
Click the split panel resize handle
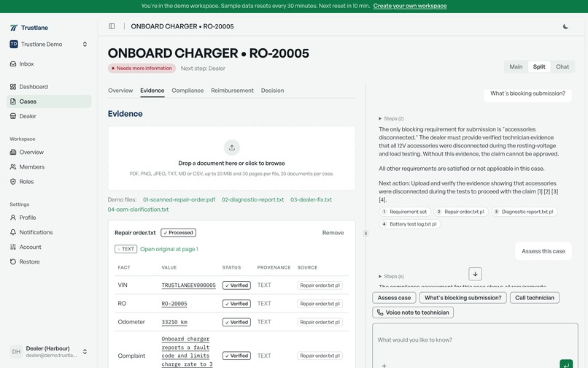365,234
